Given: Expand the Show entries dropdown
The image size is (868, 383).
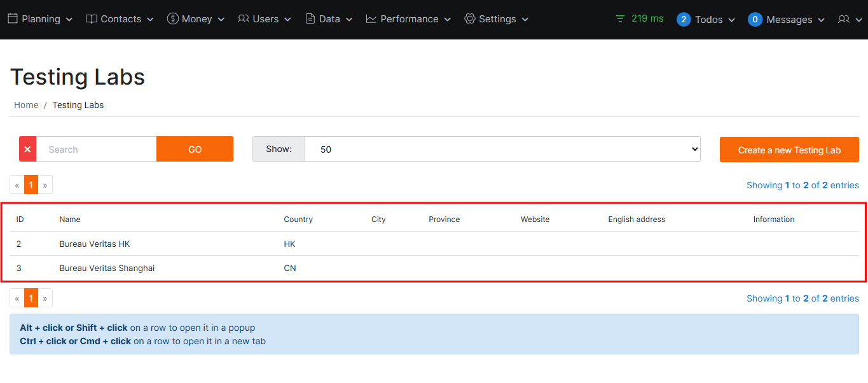Looking at the screenshot, I should [x=502, y=149].
